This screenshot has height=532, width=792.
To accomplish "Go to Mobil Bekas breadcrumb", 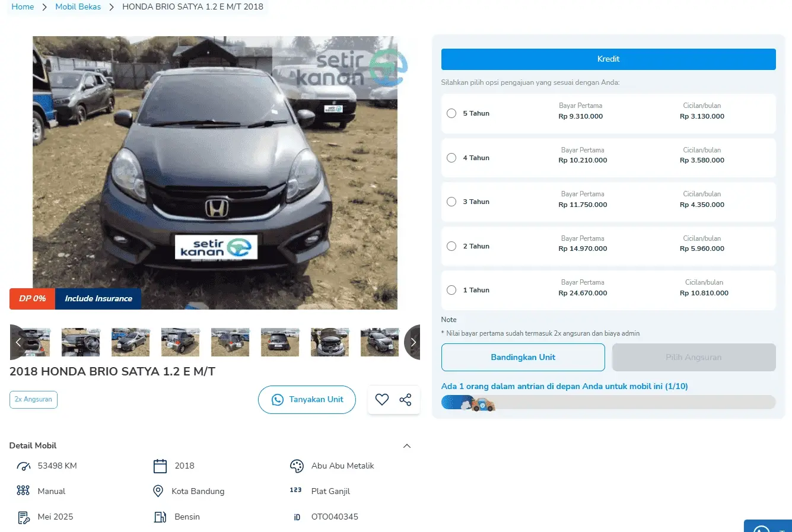I will [78, 7].
